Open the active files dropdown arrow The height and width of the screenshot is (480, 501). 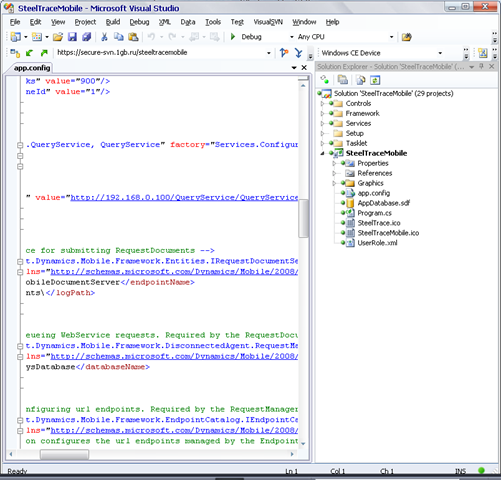pyautogui.click(x=294, y=68)
